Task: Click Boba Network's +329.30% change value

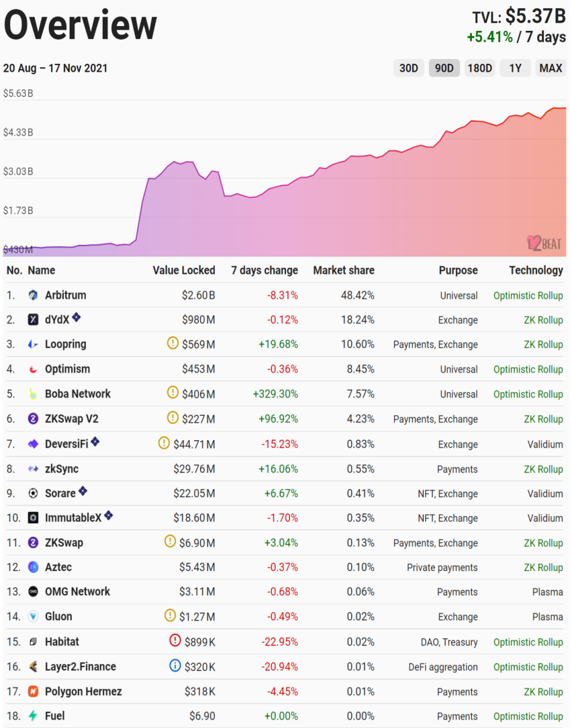Action: 275,394
